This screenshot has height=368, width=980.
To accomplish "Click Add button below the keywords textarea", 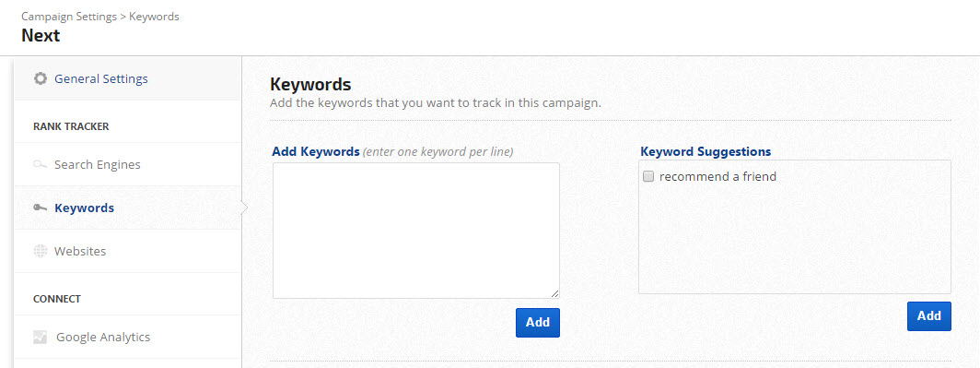I will tap(538, 322).
